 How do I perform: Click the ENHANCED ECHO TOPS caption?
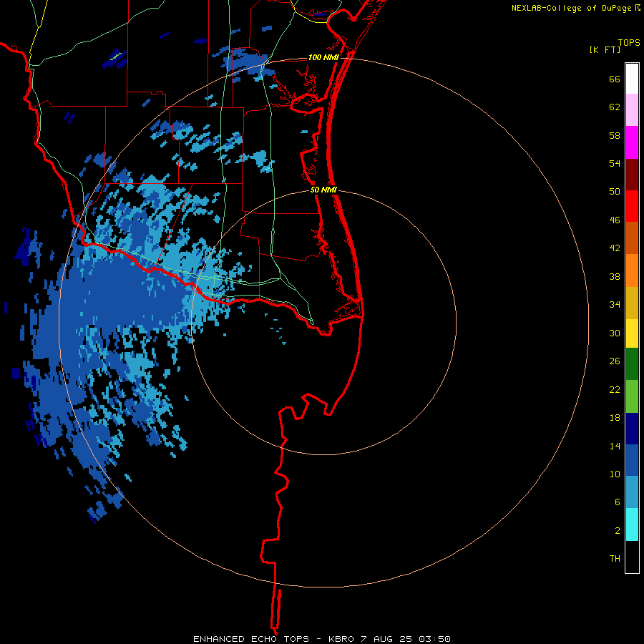click(x=251, y=639)
